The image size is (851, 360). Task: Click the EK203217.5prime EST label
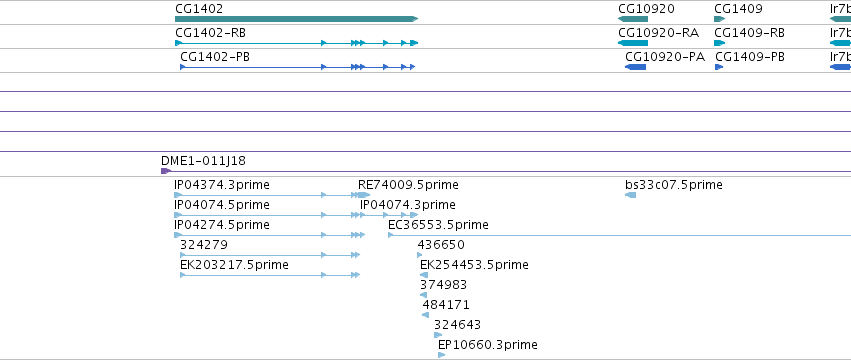pos(234,265)
